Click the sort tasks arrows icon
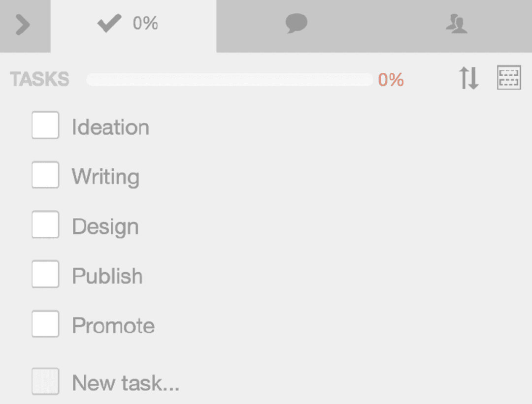This screenshot has width=532, height=404. (468, 79)
